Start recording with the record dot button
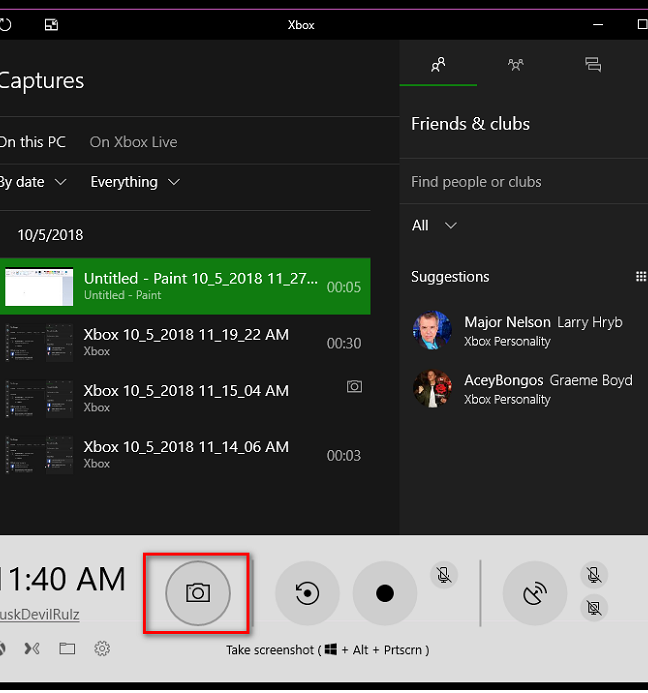 click(x=385, y=593)
